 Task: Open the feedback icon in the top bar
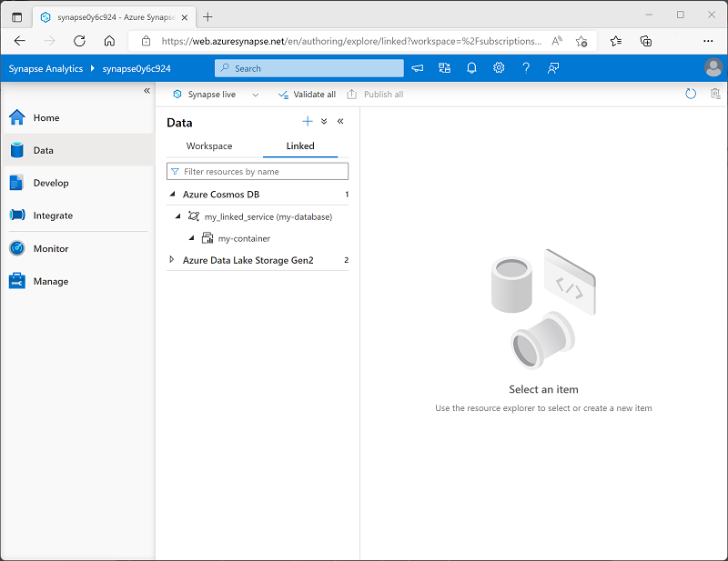(416, 67)
